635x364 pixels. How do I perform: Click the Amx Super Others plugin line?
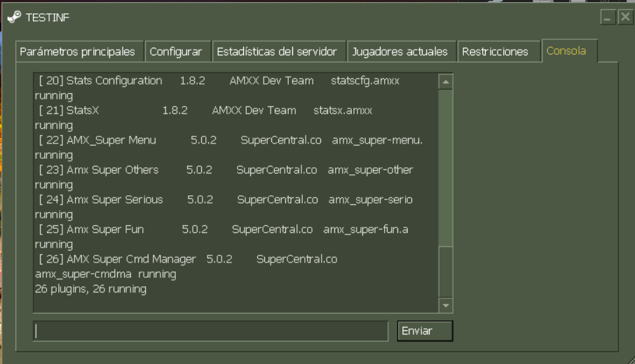click(226, 170)
